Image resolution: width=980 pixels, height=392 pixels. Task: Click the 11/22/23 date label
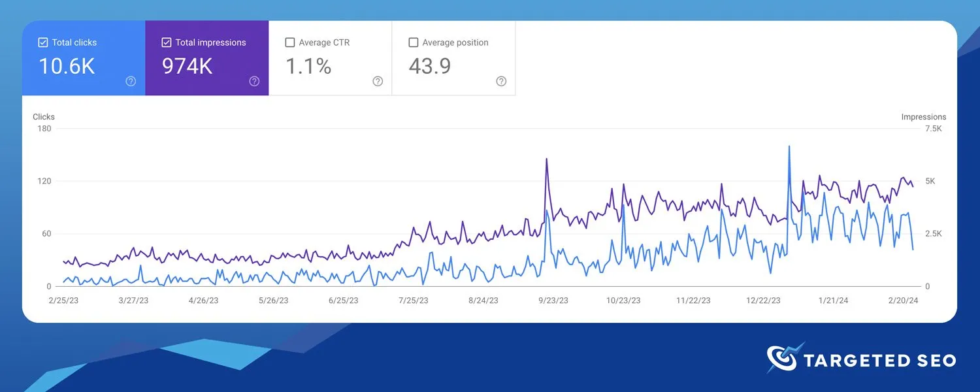693,301
